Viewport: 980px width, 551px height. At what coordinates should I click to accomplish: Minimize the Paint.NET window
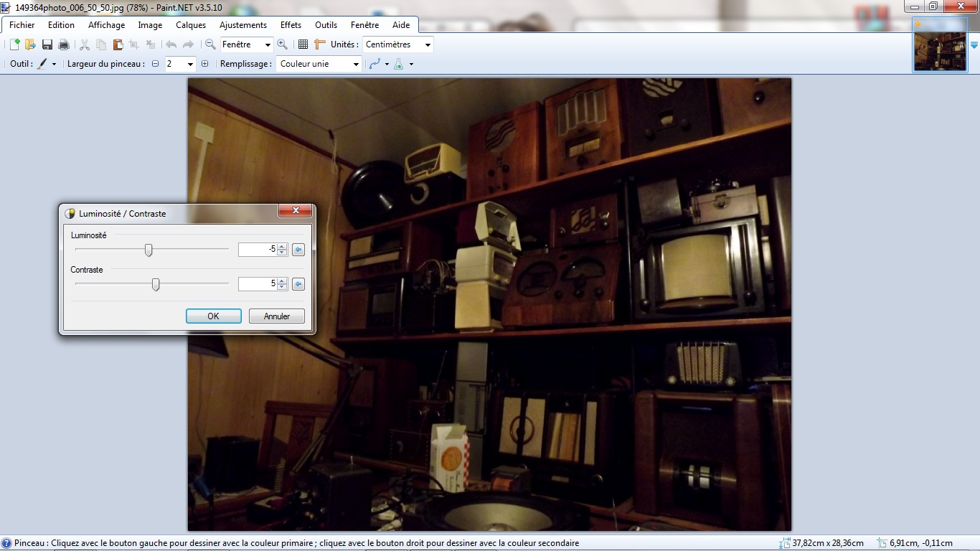[914, 6]
